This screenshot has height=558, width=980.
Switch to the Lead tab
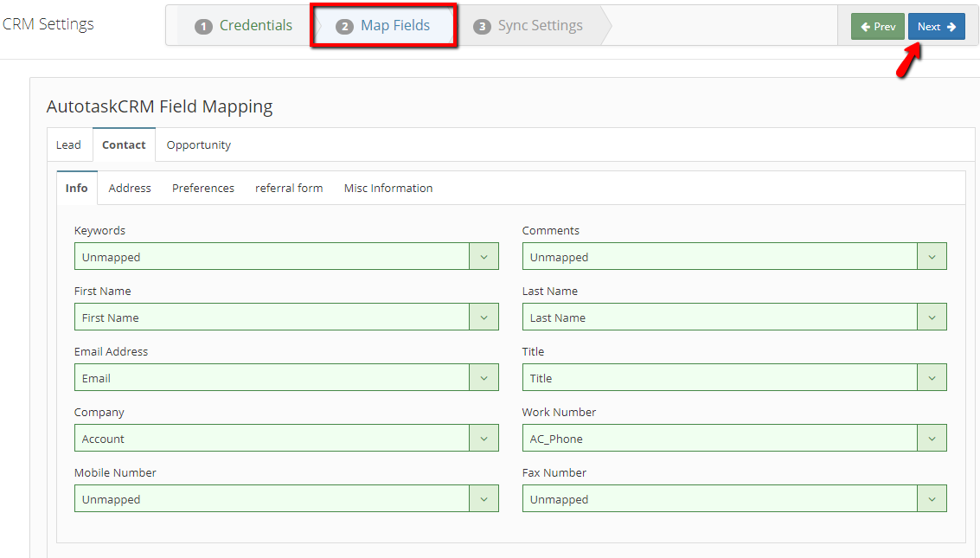click(68, 145)
